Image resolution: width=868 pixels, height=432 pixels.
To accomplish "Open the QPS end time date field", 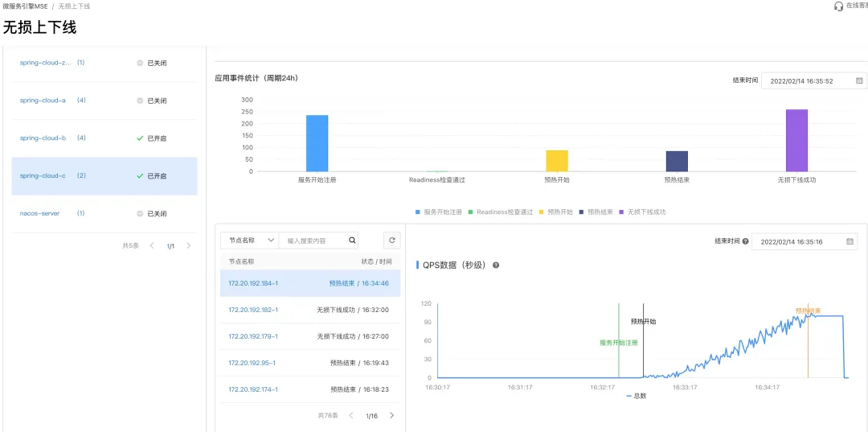I will click(804, 241).
